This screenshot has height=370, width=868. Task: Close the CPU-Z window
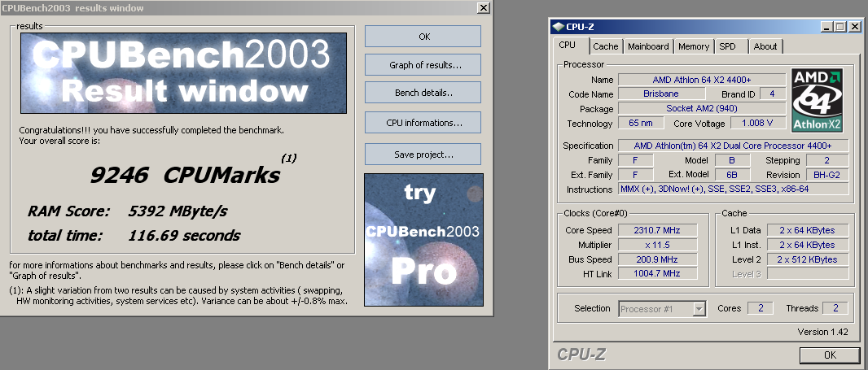point(854,26)
